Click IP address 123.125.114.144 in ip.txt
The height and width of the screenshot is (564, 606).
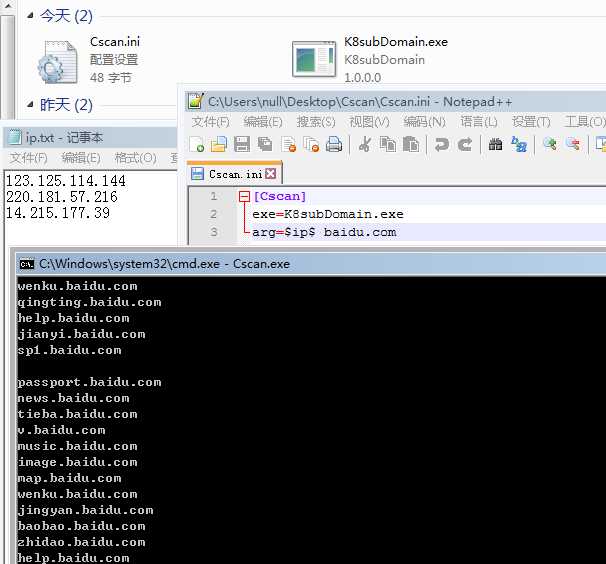66,181
